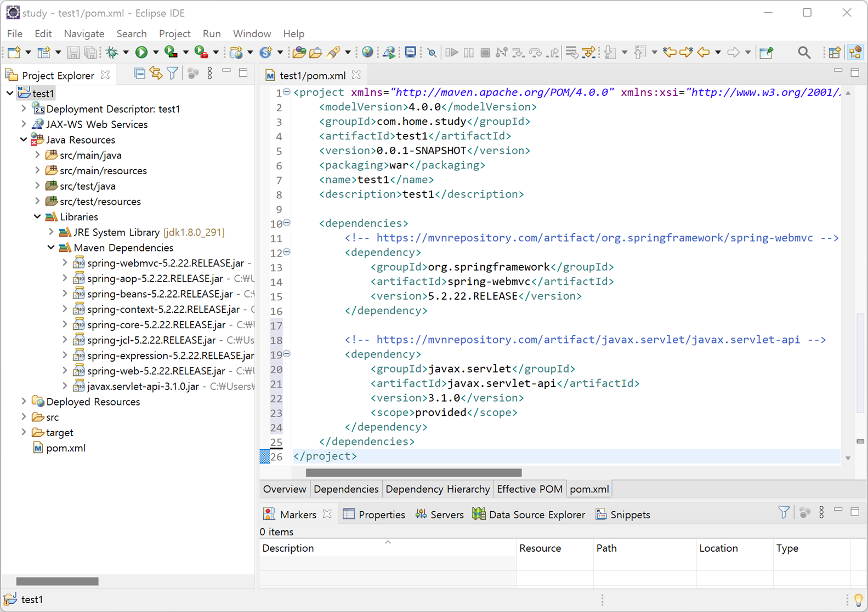868x612 pixels.
Task: Switch to the Java EE perspective icon
Action: pyautogui.click(x=855, y=53)
